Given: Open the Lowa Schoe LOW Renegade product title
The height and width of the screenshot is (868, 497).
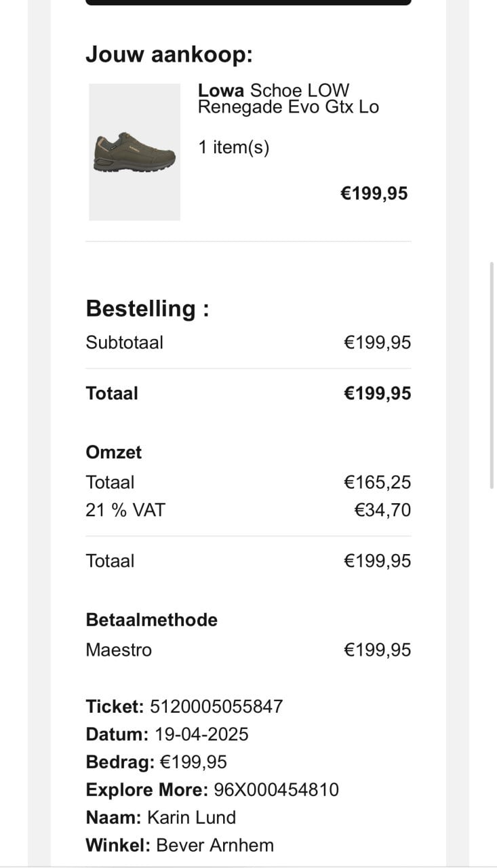Looking at the screenshot, I should click(288, 98).
